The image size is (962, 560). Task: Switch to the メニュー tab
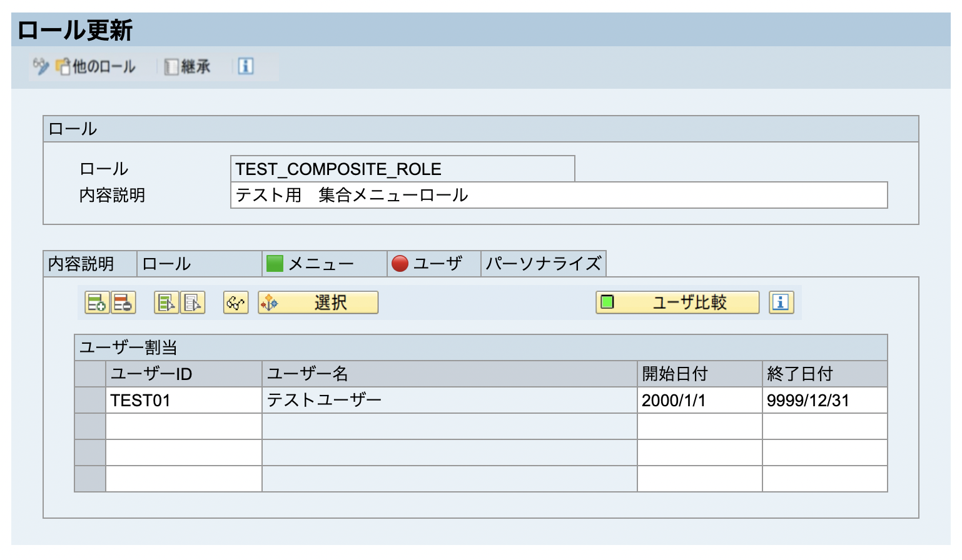[x=320, y=263]
